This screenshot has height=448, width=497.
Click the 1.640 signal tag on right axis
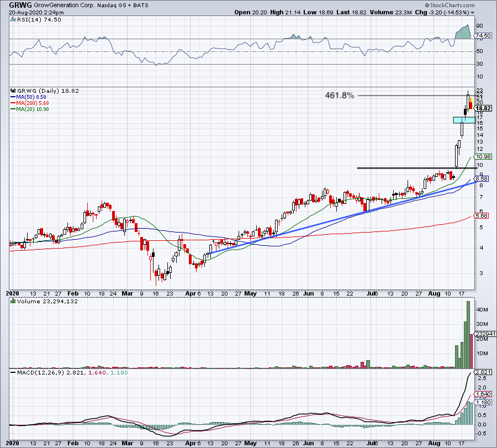[x=483, y=394]
